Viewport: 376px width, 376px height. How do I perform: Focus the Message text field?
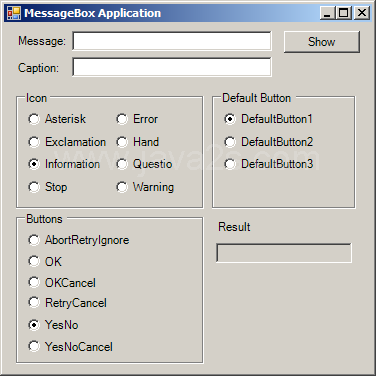click(172, 41)
